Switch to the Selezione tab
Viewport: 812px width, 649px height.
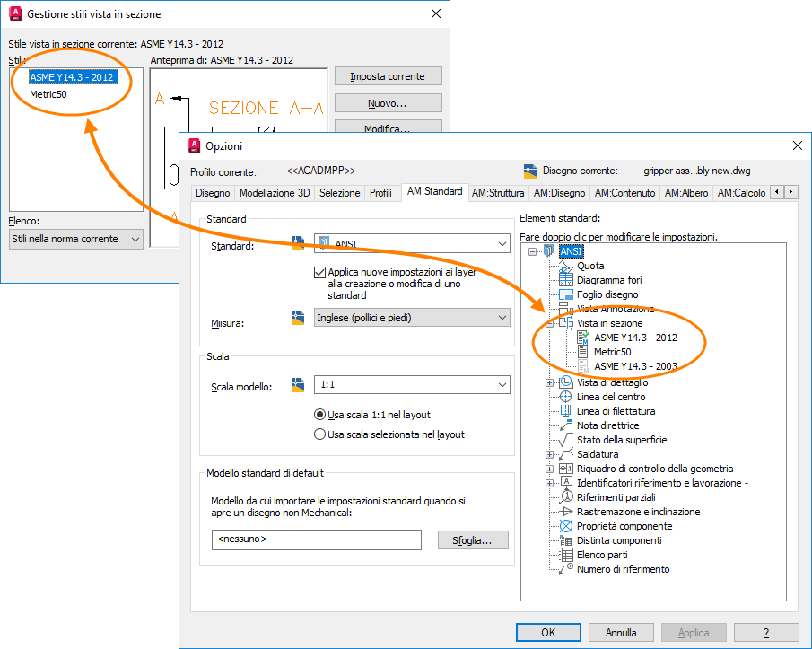(340, 193)
